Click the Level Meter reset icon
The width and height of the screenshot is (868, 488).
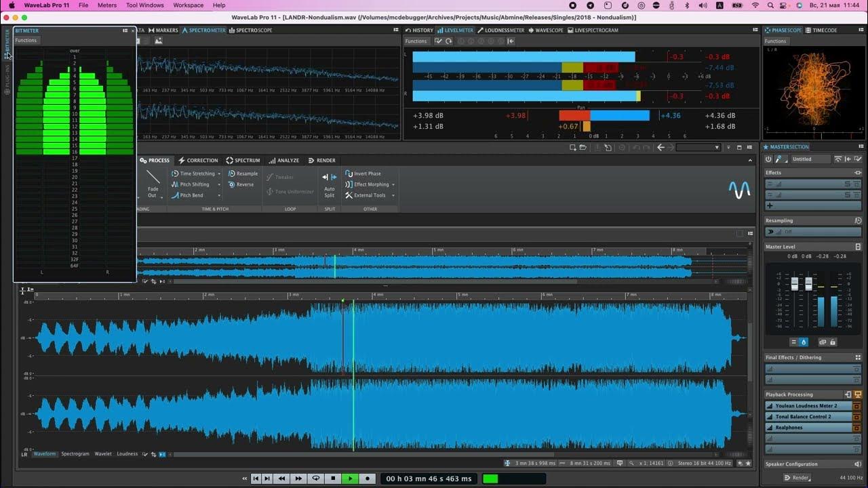[x=448, y=41]
